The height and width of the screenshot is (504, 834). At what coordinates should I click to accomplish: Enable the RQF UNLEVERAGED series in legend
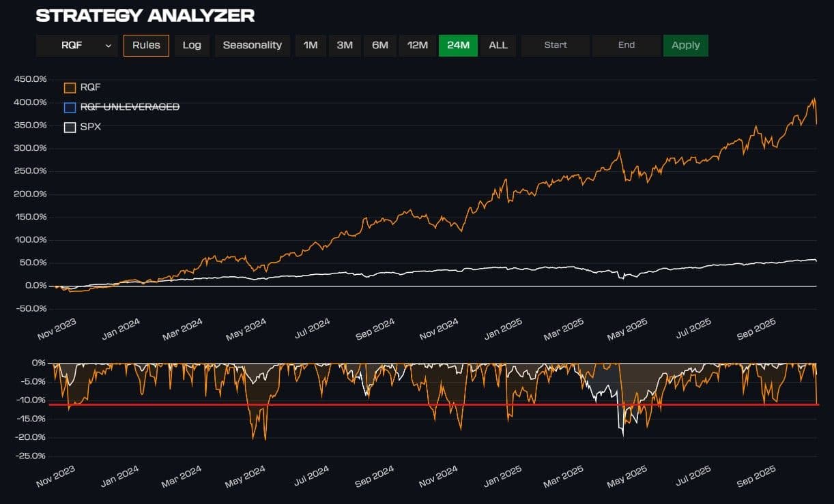130,107
